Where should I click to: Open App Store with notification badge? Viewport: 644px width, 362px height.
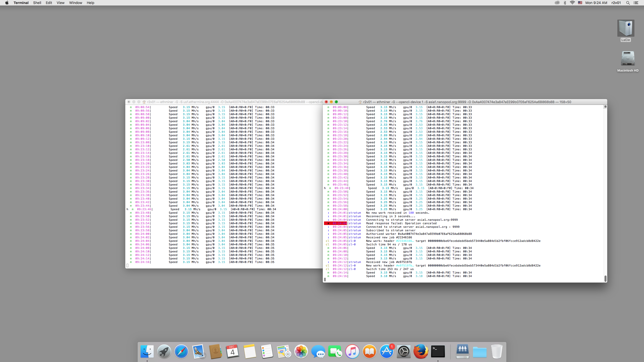[387, 351]
